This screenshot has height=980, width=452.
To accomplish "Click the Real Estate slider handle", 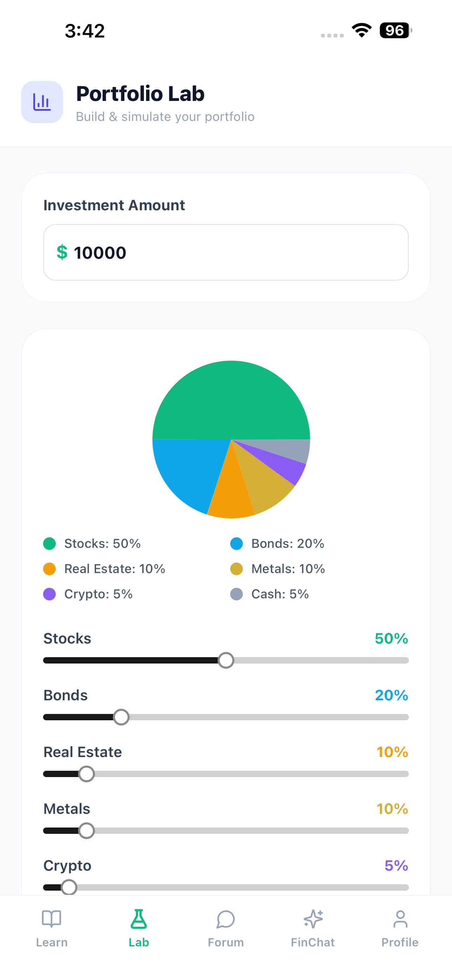I will [86, 774].
